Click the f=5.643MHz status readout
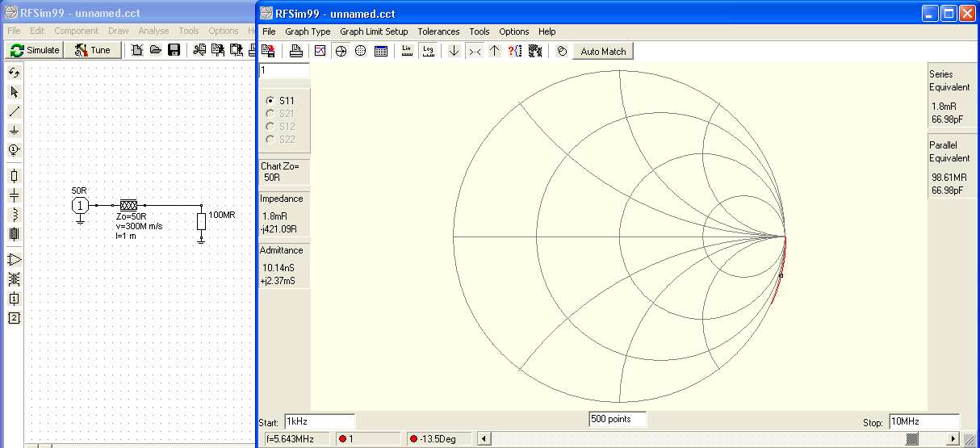Screen dimensions: 980x448 tap(299, 438)
